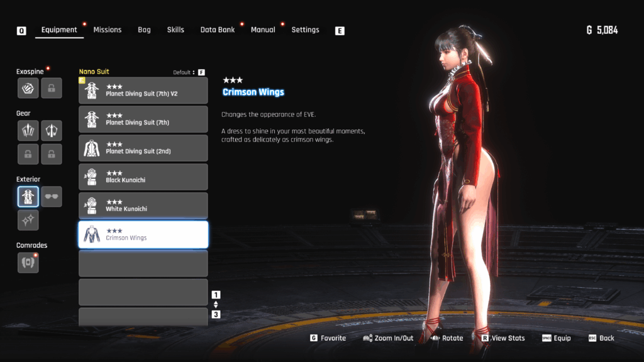644x362 pixels.
Task: Click the Rotate control
Action: coord(447,337)
